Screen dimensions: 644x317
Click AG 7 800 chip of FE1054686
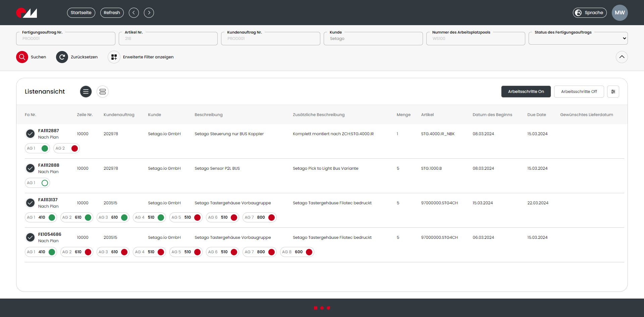260,252
